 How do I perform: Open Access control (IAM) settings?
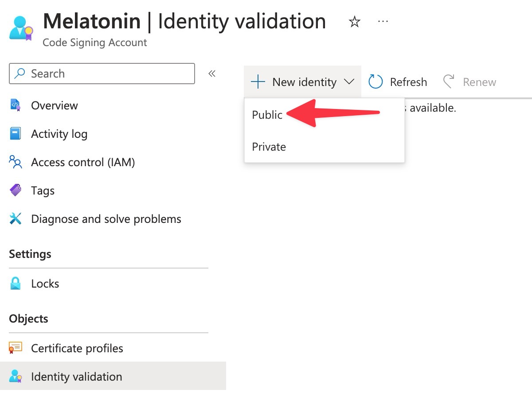click(16, 162)
